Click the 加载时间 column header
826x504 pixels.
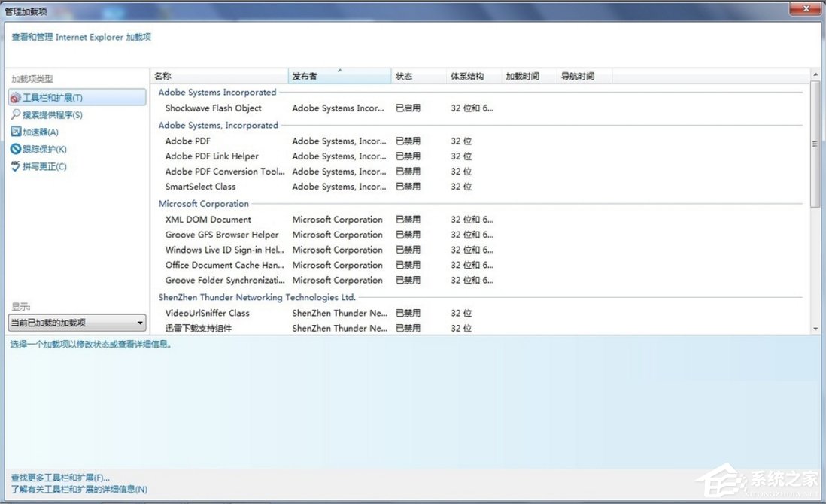click(x=524, y=75)
